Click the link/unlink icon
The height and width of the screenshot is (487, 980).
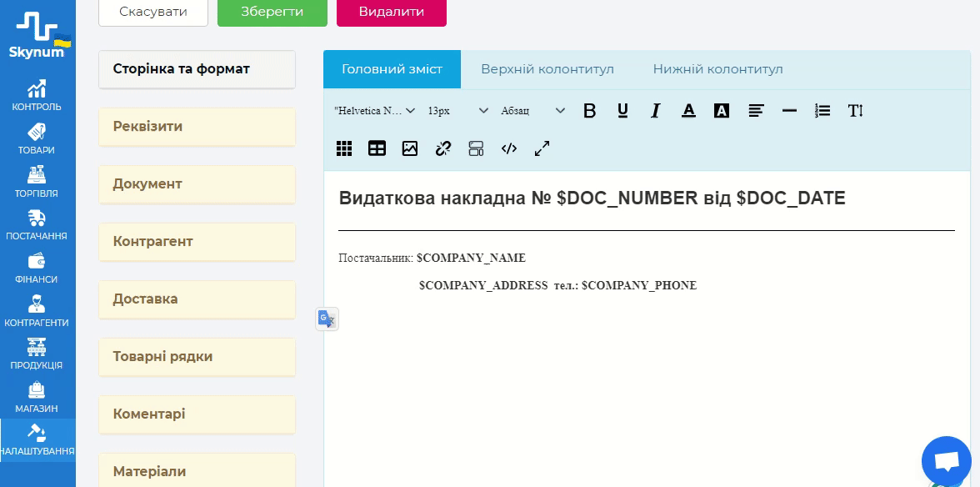443,148
